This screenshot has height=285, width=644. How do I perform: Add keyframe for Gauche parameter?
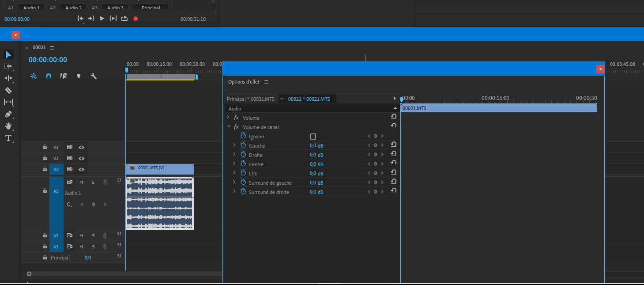pos(375,145)
